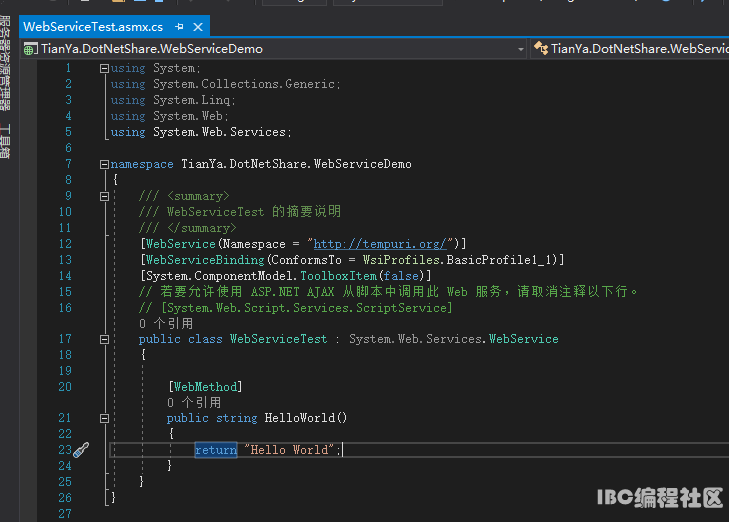This screenshot has width=729, height=522.
Task: Collapse the WebServiceTest class block
Action: [x=104, y=340]
